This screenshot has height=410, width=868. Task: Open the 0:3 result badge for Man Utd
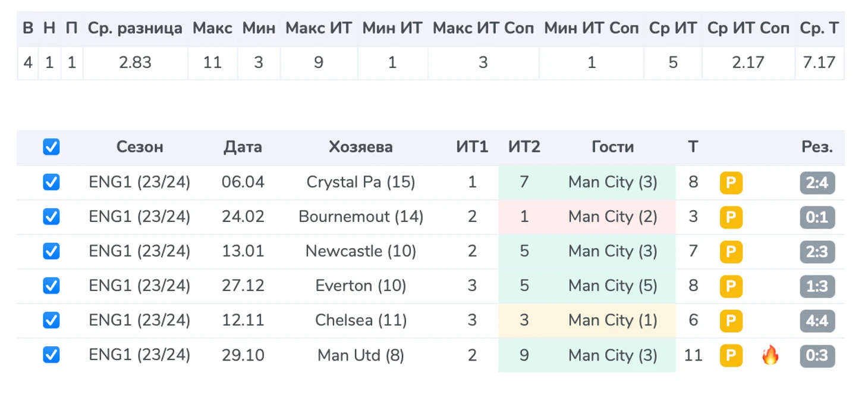[817, 356]
